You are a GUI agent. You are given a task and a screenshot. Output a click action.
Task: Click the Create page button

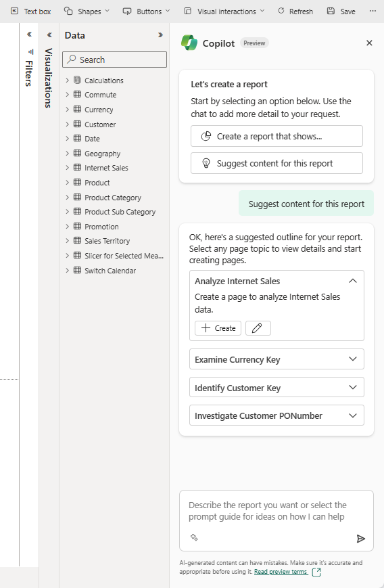[x=218, y=328]
